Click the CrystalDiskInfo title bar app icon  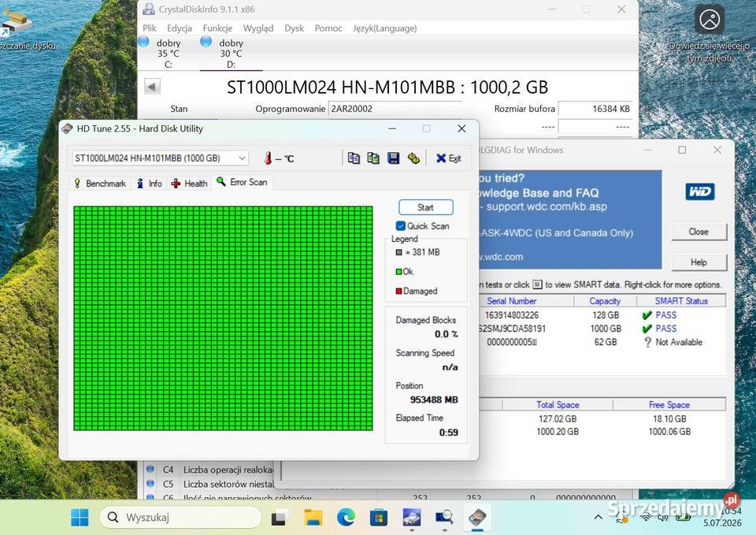click(x=149, y=9)
